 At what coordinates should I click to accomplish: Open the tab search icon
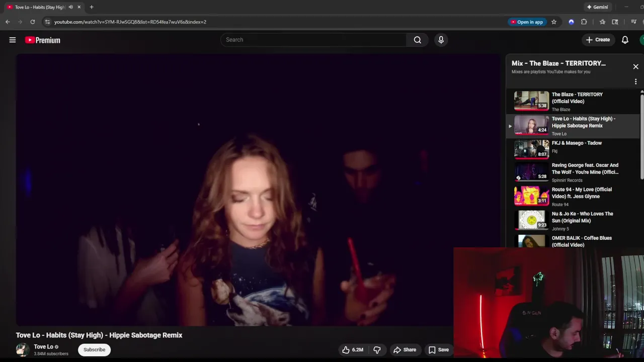615,22
